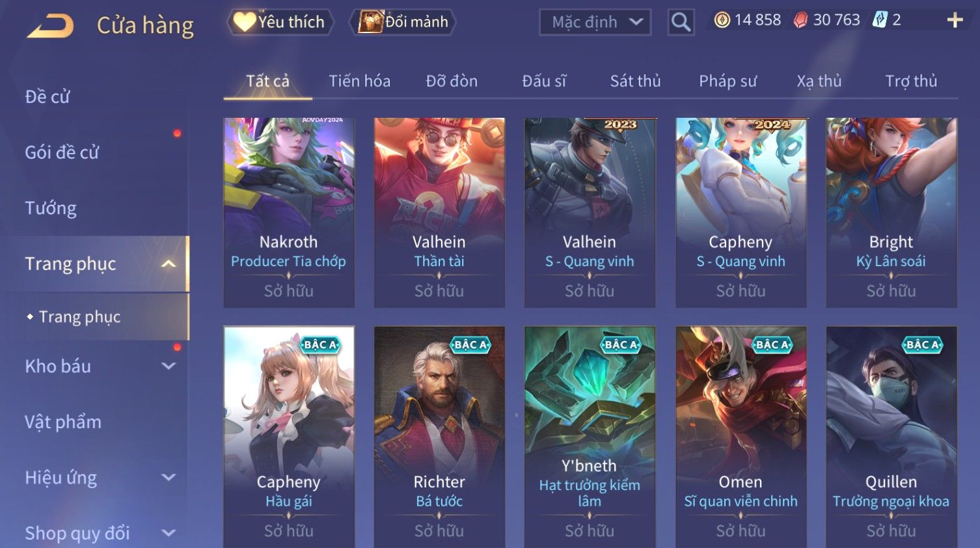
Task: Switch to the Sát thủ tab
Action: (635, 81)
